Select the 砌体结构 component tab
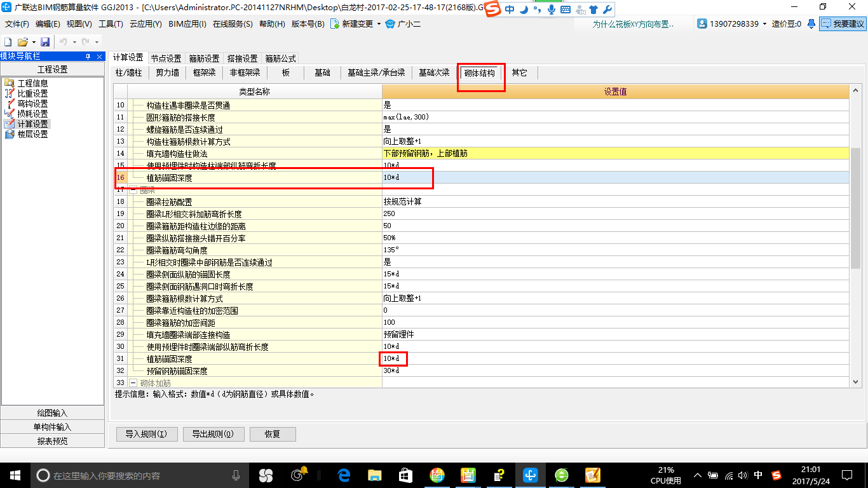Image resolution: width=868 pixels, height=488 pixels. tap(480, 73)
